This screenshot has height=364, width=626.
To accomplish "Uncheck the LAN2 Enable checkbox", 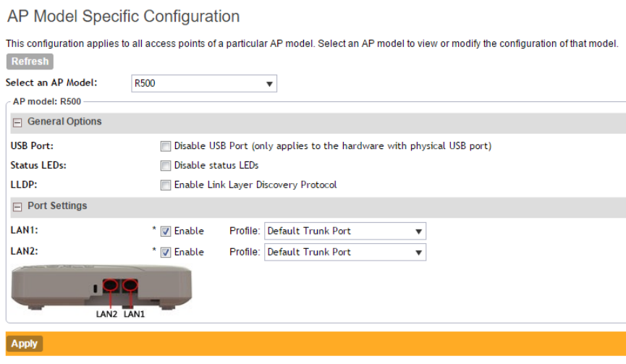I will [x=166, y=252].
